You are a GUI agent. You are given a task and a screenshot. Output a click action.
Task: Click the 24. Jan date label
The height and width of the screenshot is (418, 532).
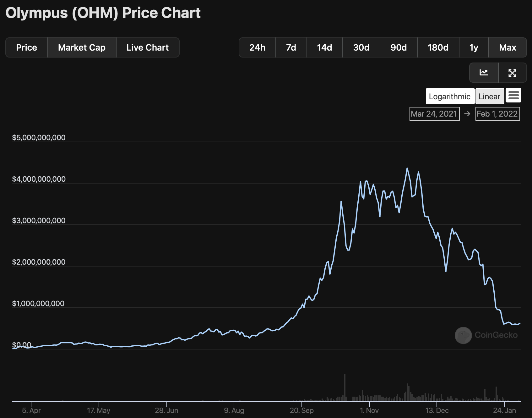coord(505,410)
